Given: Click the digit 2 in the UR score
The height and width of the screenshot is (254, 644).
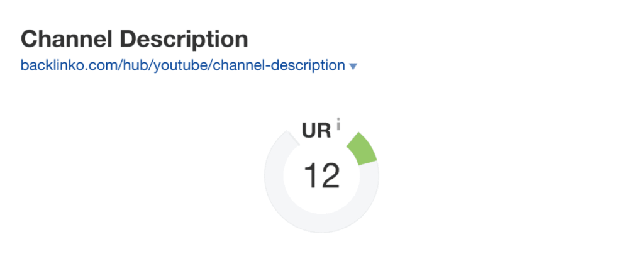Looking at the screenshot, I should pyautogui.click(x=330, y=176).
